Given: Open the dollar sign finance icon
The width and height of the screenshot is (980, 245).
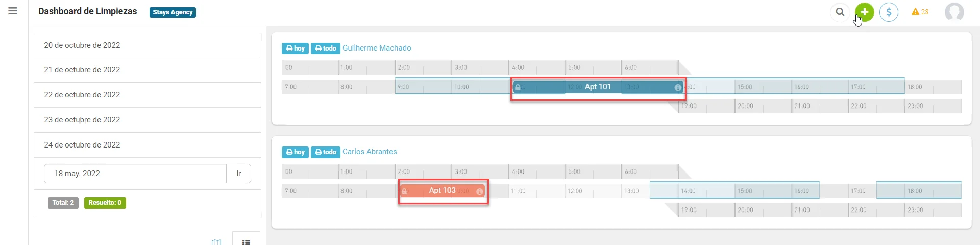Looking at the screenshot, I should click(889, 12).
